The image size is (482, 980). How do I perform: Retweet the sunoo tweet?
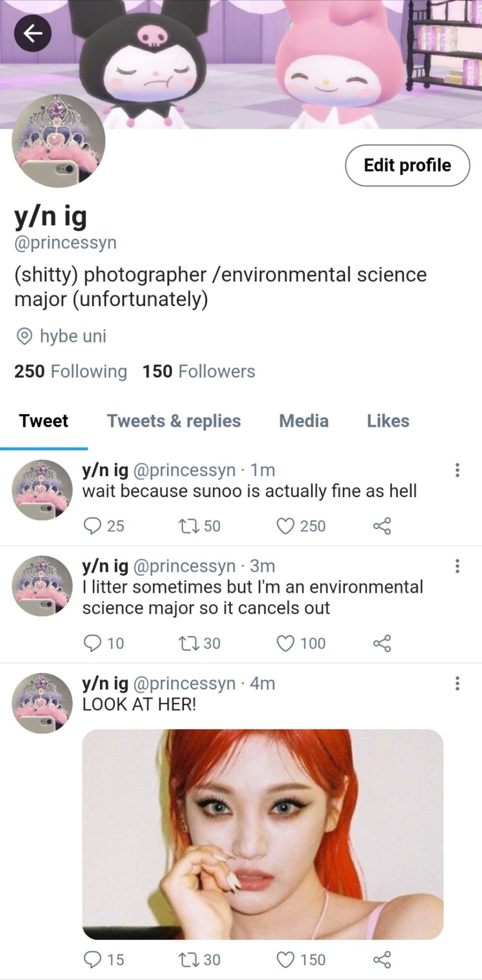tap(184, 526)
